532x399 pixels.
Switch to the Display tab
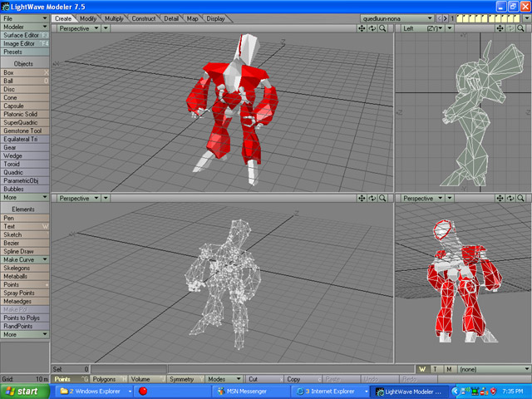[x=216, y=18]
